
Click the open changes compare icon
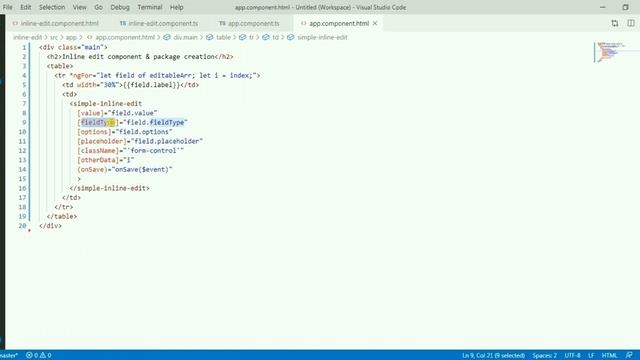(x=615, y=23)
